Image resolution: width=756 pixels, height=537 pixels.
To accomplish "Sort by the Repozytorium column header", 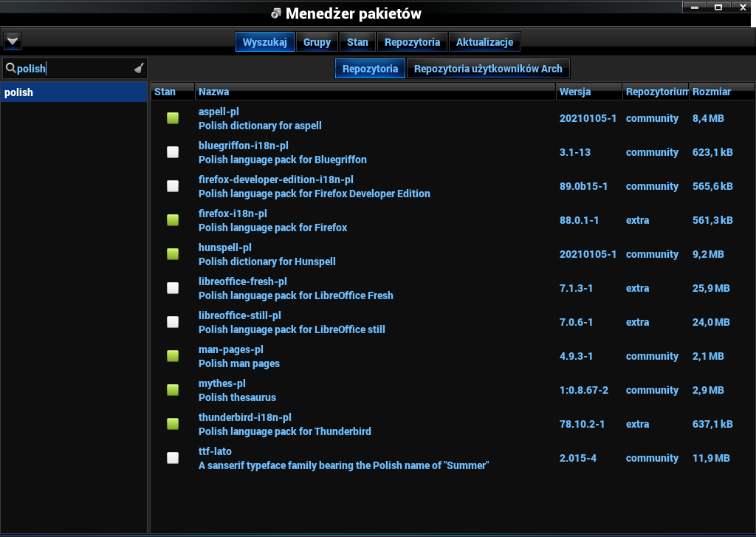I will (x=656, y=92).
